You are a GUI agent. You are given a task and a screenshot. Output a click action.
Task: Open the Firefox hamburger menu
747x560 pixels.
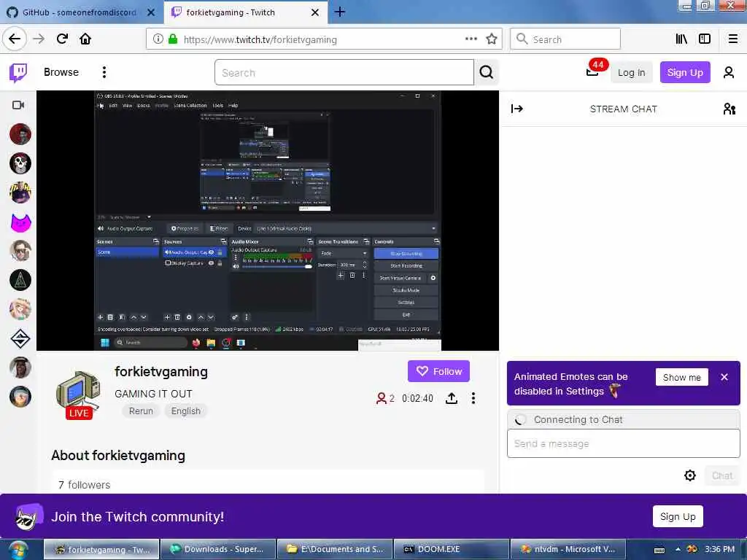click(x=732, y=39)
